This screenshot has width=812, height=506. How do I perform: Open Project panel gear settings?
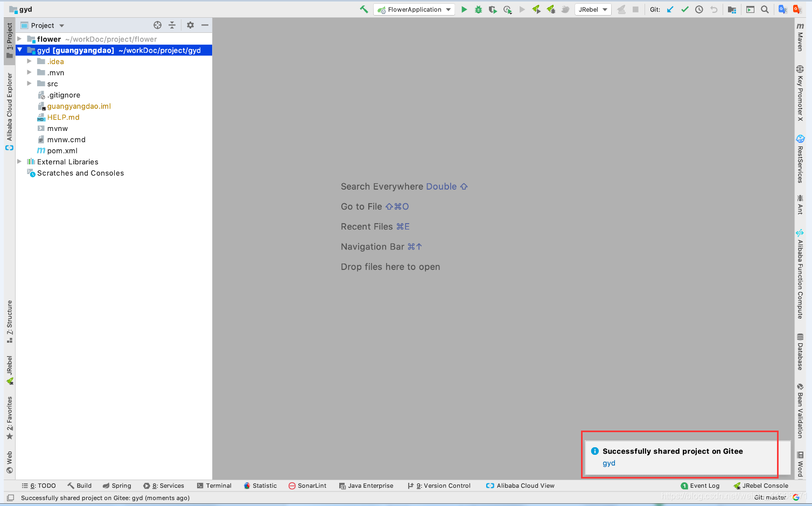coord(190,25)
